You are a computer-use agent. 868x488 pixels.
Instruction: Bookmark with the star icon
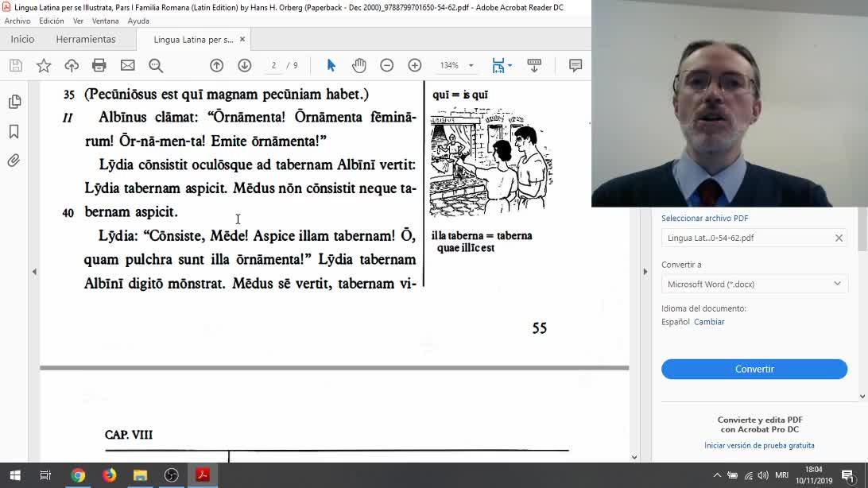[x=44, y=65]
